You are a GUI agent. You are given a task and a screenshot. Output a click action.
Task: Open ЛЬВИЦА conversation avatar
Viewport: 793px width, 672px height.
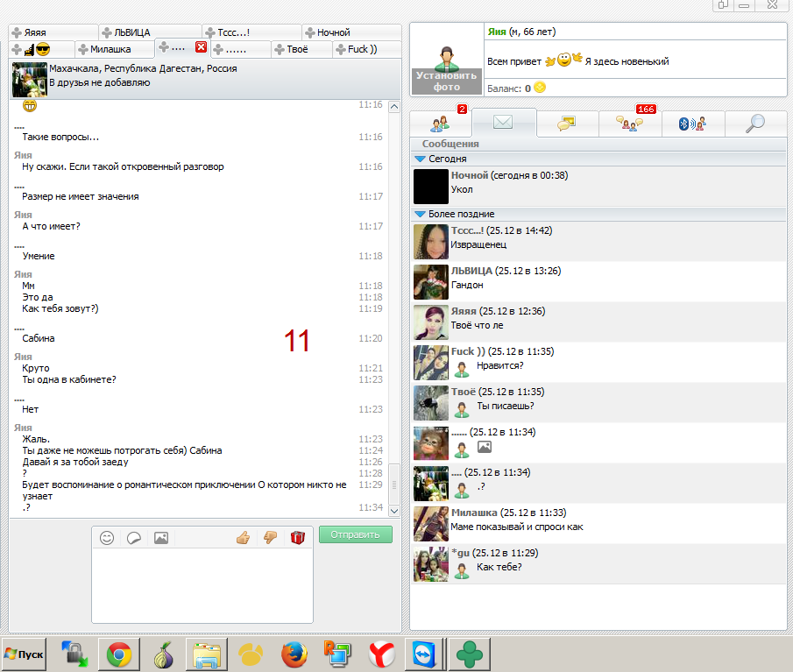pyautogui.click(x=431, y=282)
